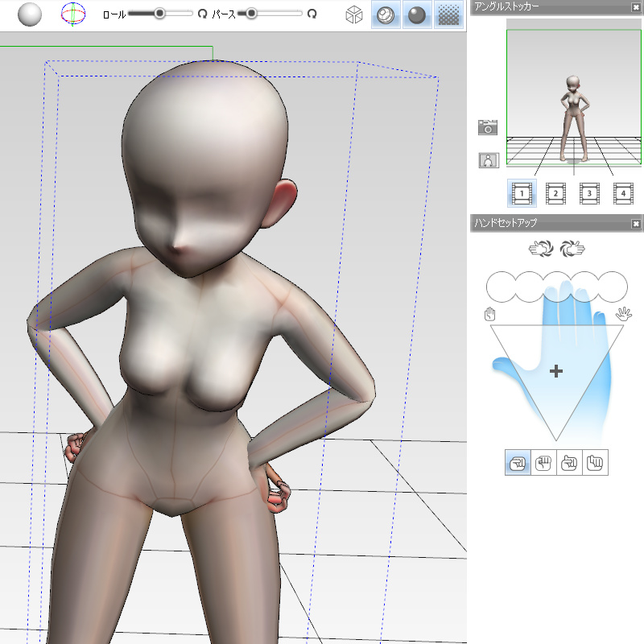Select the left hand setup icon

[x=541, y=250]
